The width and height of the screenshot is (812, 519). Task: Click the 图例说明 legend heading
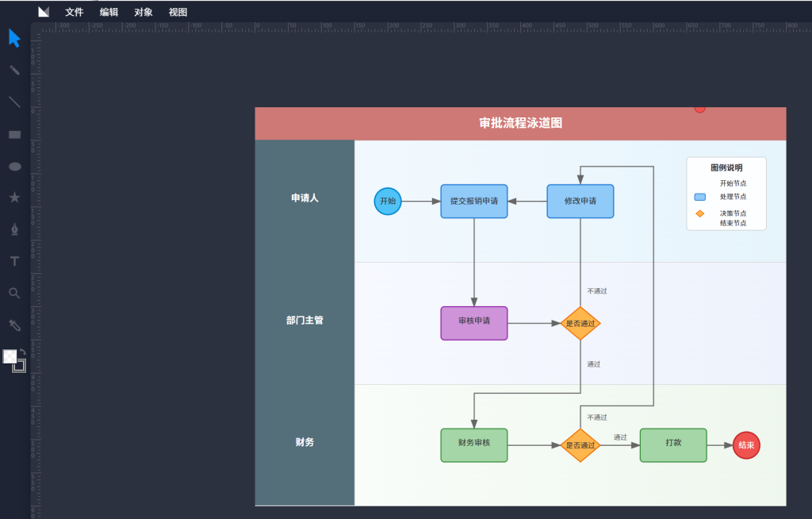pos(726,167)
